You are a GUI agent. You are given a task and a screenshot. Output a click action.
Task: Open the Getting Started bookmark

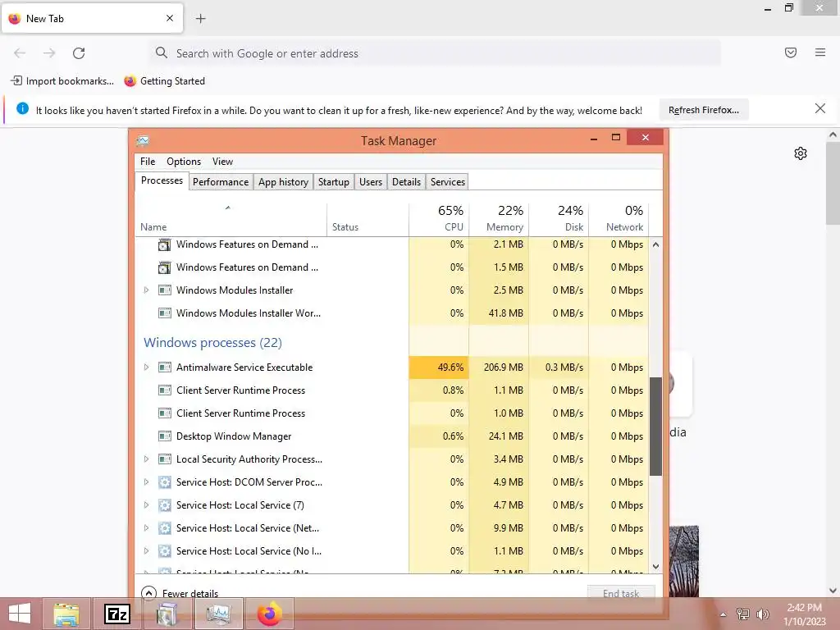click(164, 81)
